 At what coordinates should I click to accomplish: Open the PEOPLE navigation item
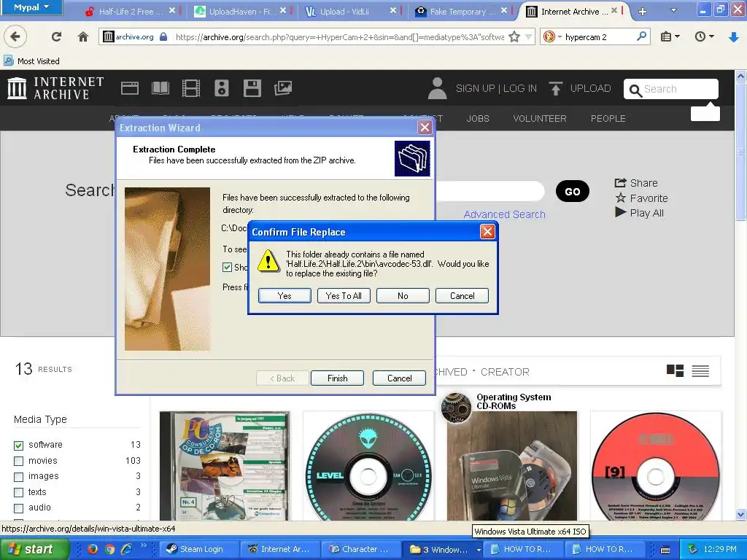608,119
